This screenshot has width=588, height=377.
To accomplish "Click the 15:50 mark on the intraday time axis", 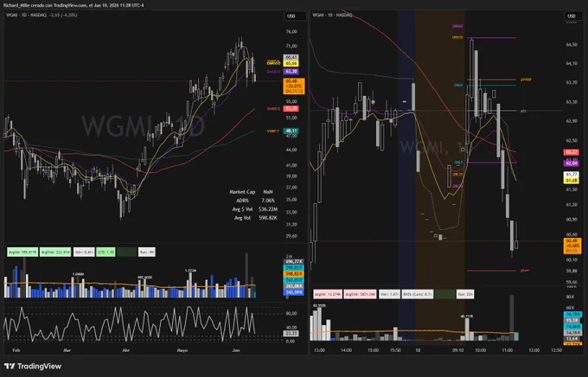I will click(x=395, y=350).
